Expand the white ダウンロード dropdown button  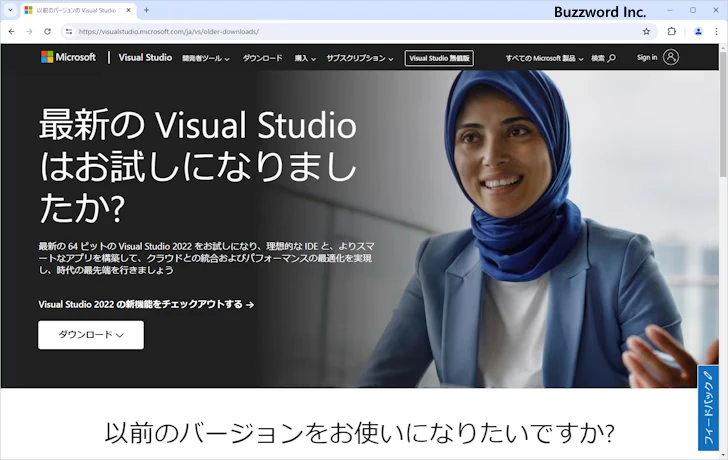tap(91, 335)
